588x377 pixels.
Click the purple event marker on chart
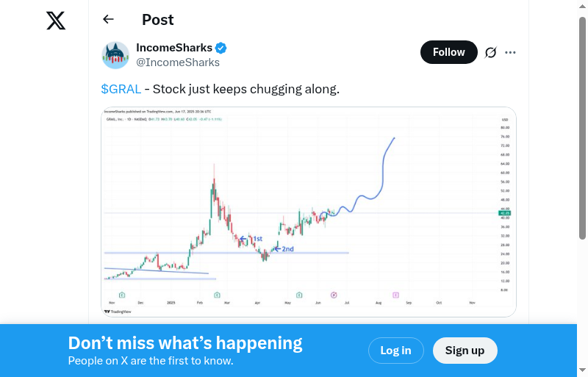pyautogui.click(x=395, y=295)
